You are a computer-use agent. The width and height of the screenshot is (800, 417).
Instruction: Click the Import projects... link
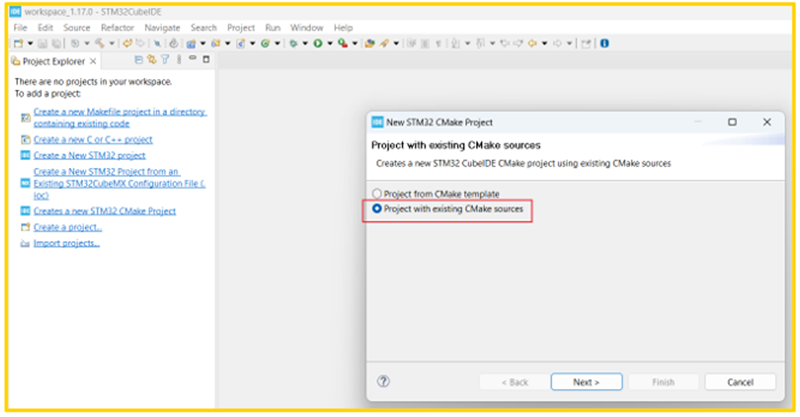tap(66, 243)
